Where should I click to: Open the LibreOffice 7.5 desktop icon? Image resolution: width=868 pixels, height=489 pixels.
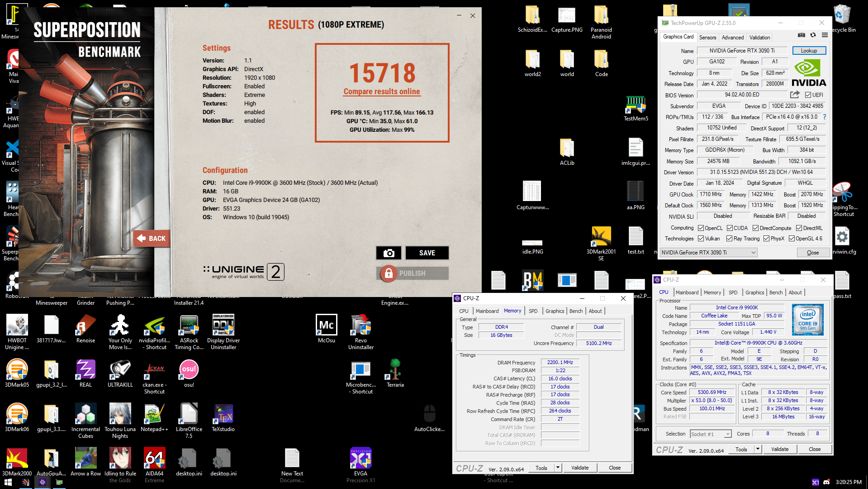[x=189, y=421]
